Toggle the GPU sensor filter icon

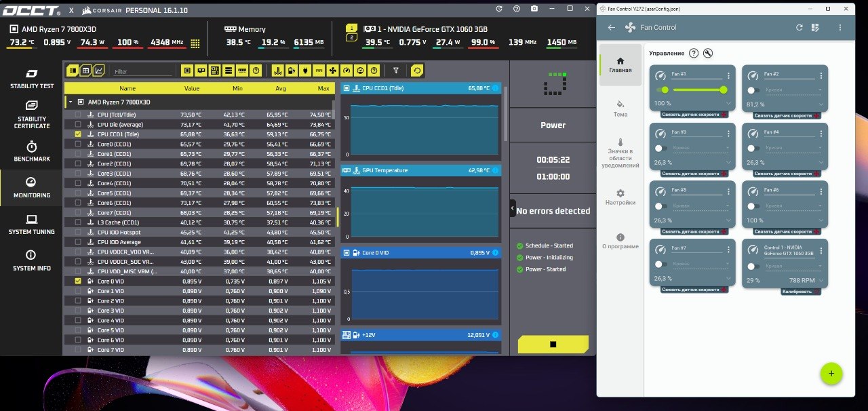point(201,70)
